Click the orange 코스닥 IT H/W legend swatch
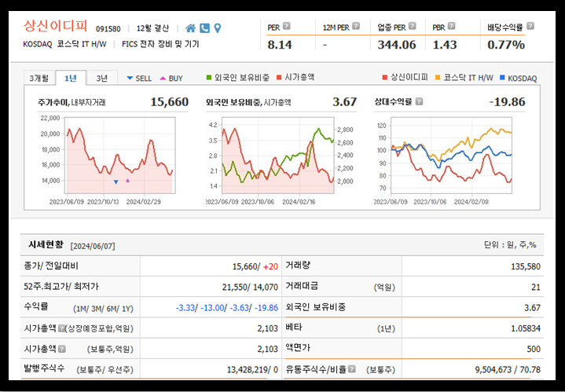The width and height of the screenshot is (565, 392). [438, 78]
